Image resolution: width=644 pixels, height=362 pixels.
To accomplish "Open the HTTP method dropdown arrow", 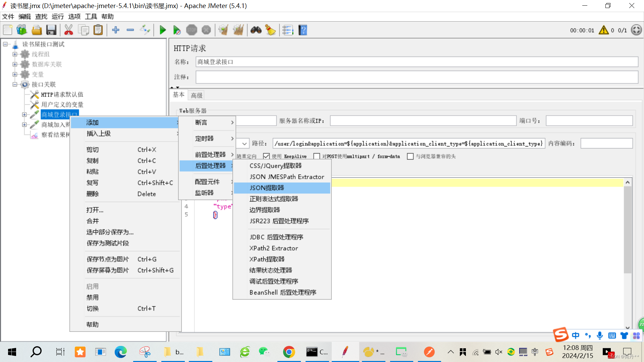I will point(245,144).
